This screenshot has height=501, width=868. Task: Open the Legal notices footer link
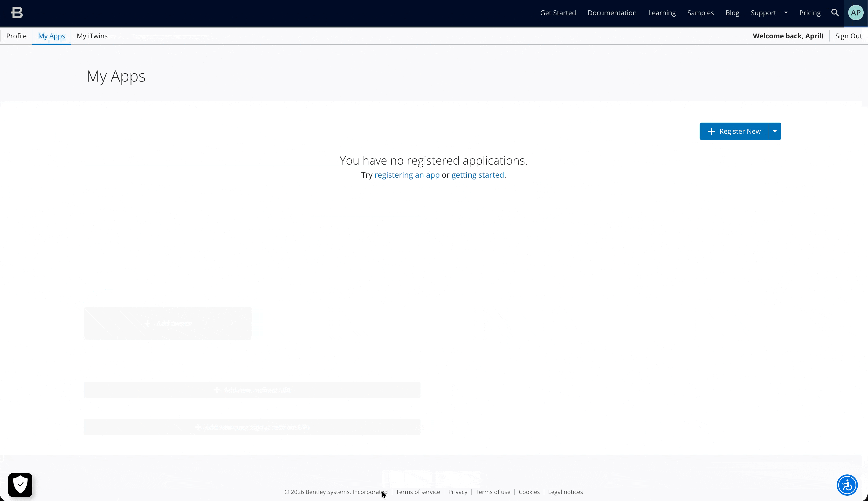[x=565, y=492]
